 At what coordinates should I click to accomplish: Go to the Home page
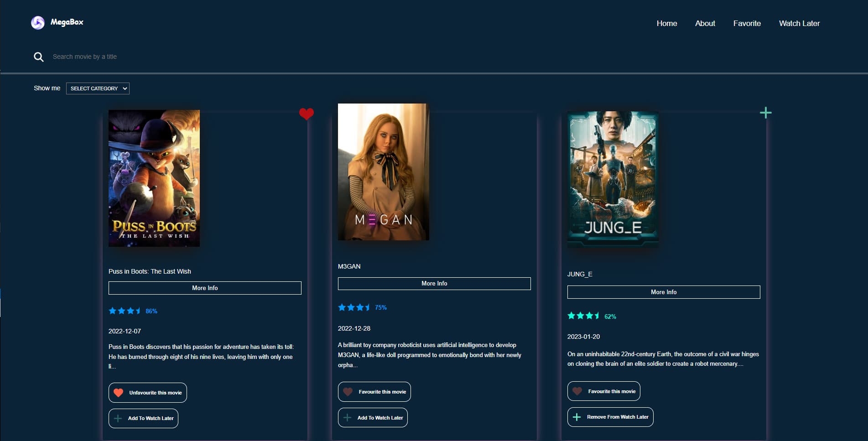pyautogui.click(x=667, y=23)
